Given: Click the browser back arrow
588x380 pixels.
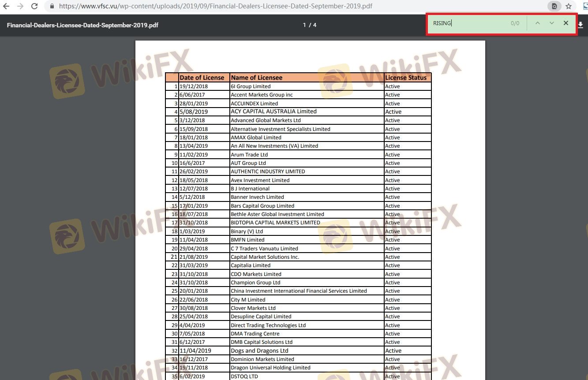Looking at the screenshot, I should pyautogui.click(x=6, y=7).
